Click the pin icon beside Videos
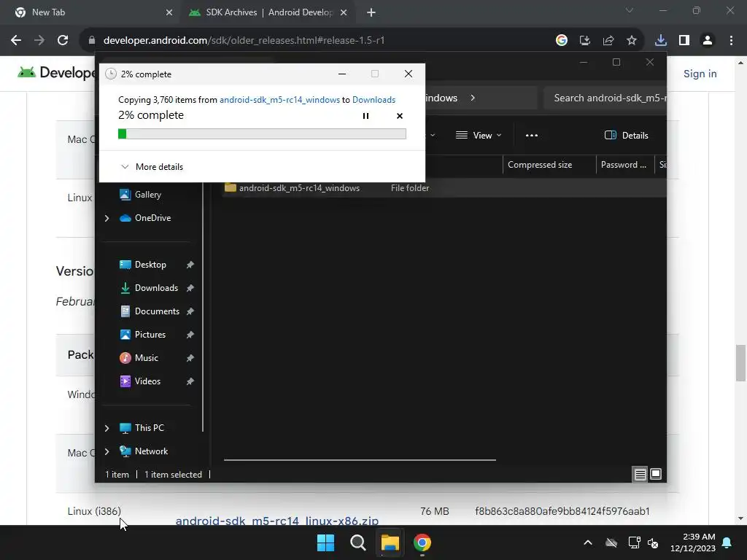This screenshot has height=560, width=747. 190,381
